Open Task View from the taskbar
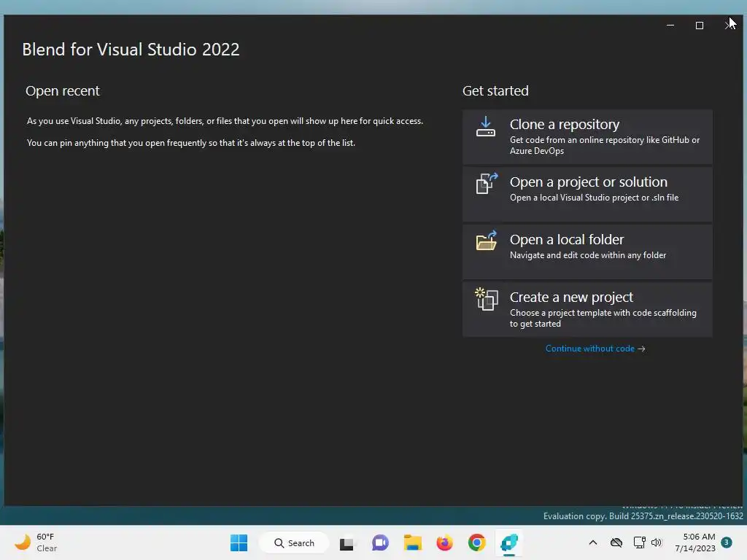747x560 pixels. point(347,542)
